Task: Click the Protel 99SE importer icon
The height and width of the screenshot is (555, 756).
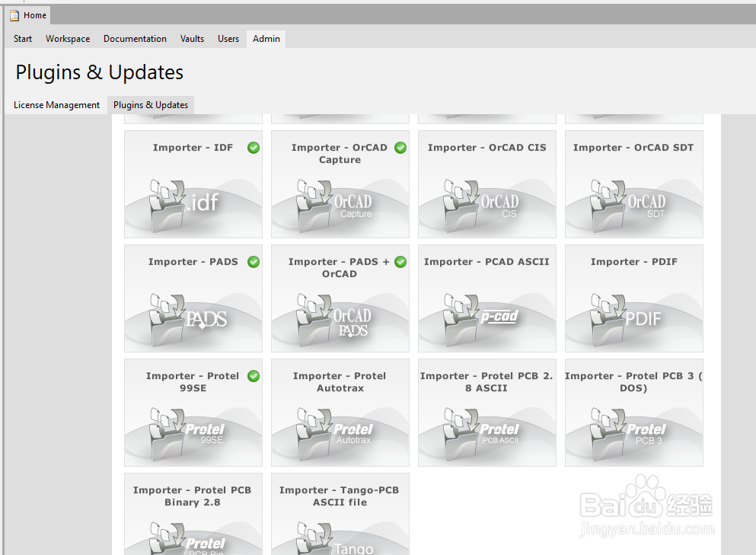Action: coord(187,433)
